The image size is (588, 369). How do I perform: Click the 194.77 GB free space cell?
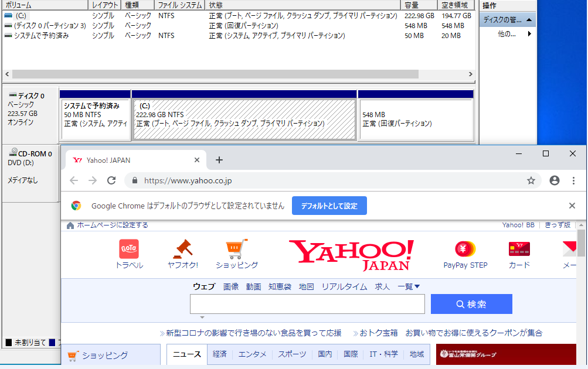pos(456,16)
